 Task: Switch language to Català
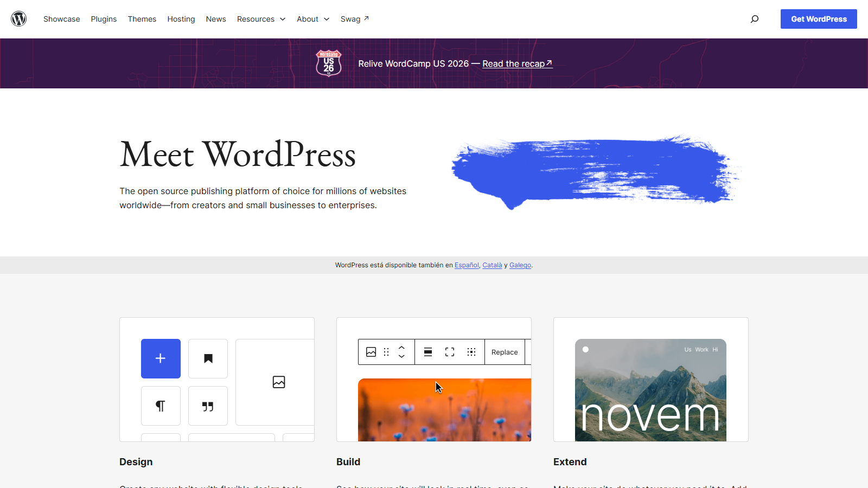[x=492, y=265]
